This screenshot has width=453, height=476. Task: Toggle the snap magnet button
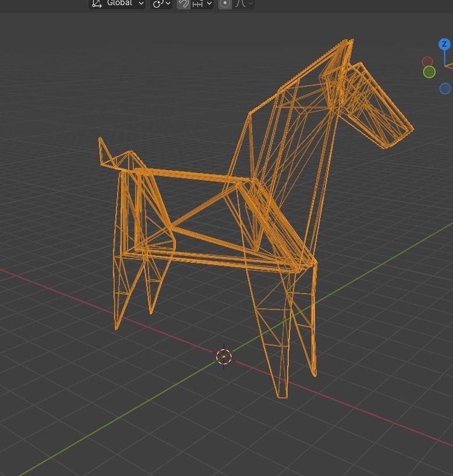pos(183,4)
